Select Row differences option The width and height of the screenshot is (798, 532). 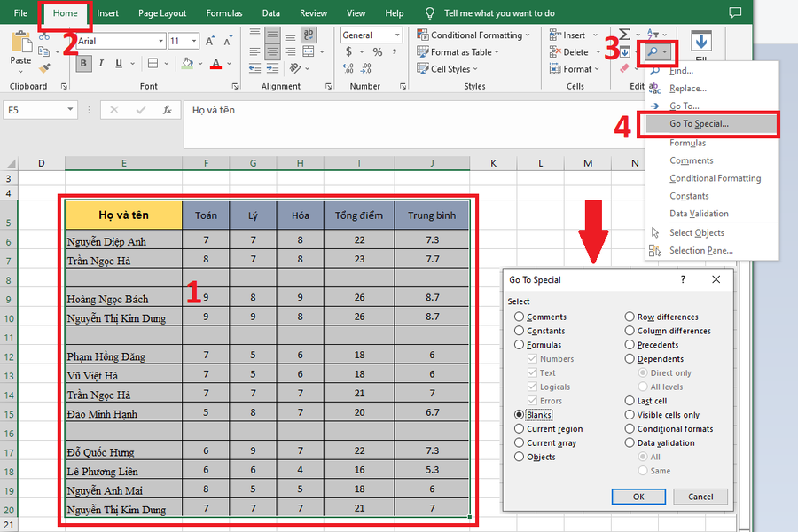click(x=630, y=317)
